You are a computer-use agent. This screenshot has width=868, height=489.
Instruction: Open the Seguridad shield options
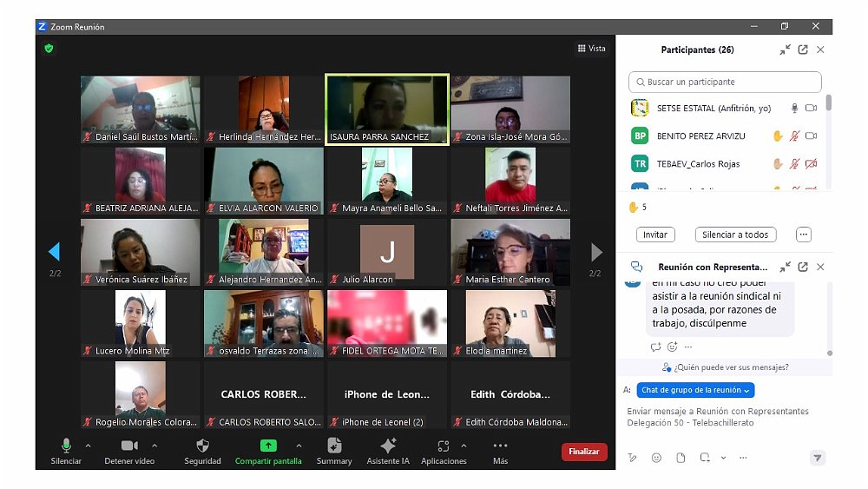(202, 446)
